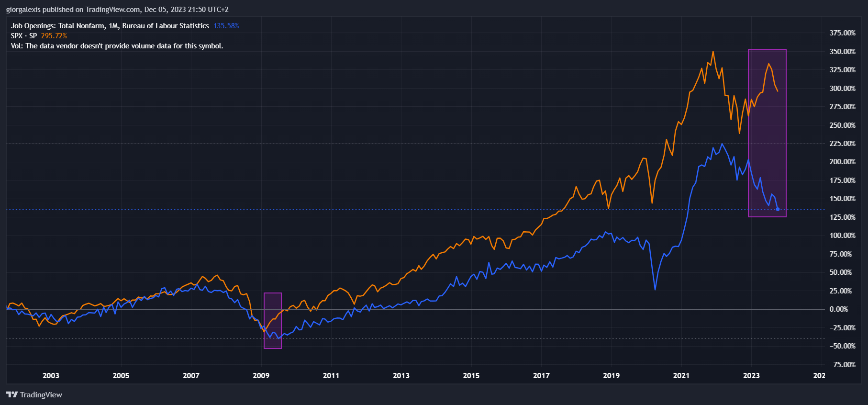Screen dimensions: 868x405
Task: Click the 50.00% price axis label
Action: (x=841, y=272)
